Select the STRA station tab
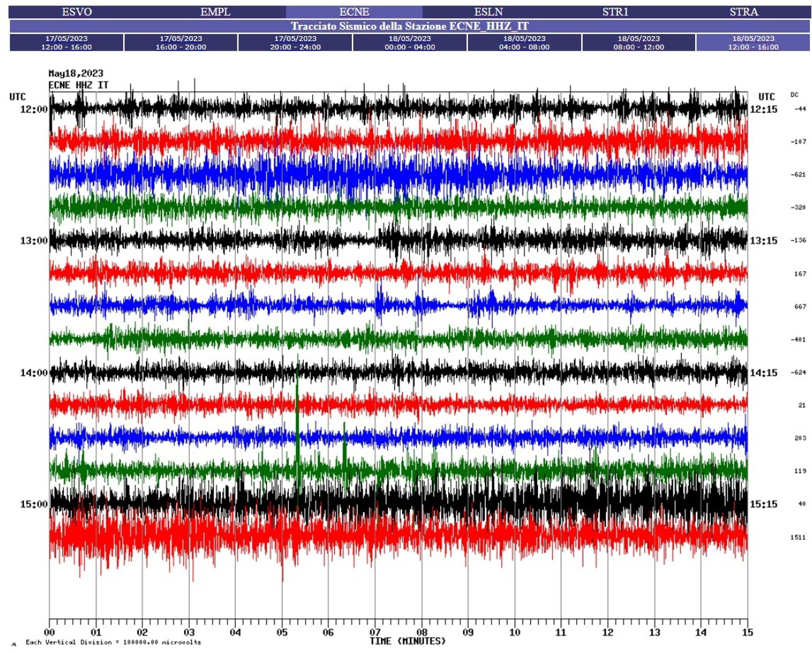 click(744, 12)
